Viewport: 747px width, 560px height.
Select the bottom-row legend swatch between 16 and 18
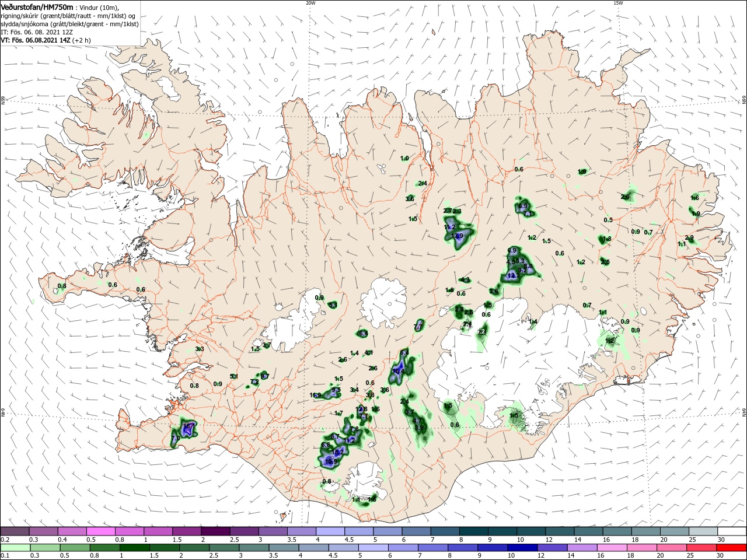tap(612, 548)
